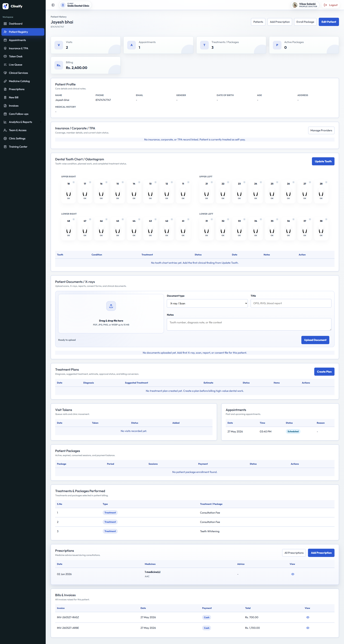Click the Analytics & Reports chart icon
Viewport: 344px width, 644px height.
pos(5,122)
